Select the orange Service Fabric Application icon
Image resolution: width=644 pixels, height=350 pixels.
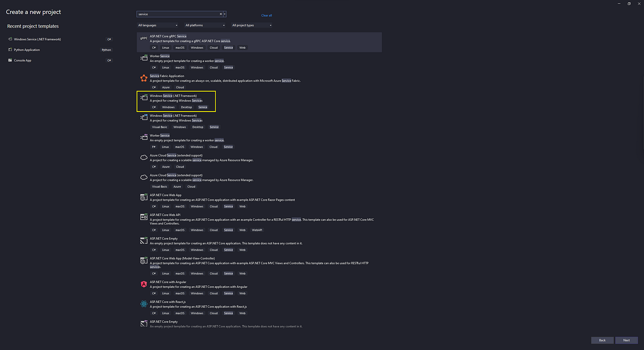tap(143, 78)
